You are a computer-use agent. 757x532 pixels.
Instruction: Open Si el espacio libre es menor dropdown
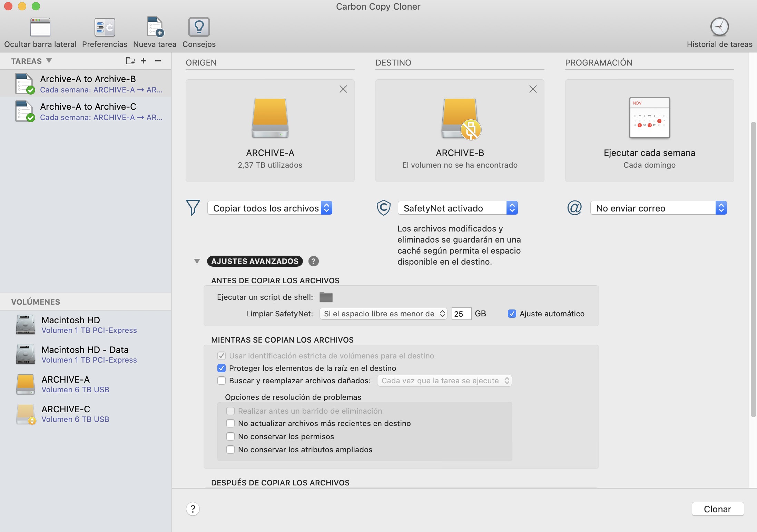(x=383, y=314)
